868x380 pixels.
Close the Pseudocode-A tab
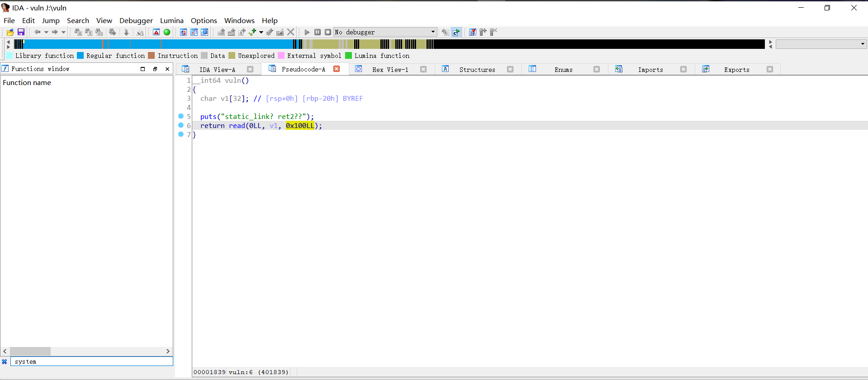[337, 69]
